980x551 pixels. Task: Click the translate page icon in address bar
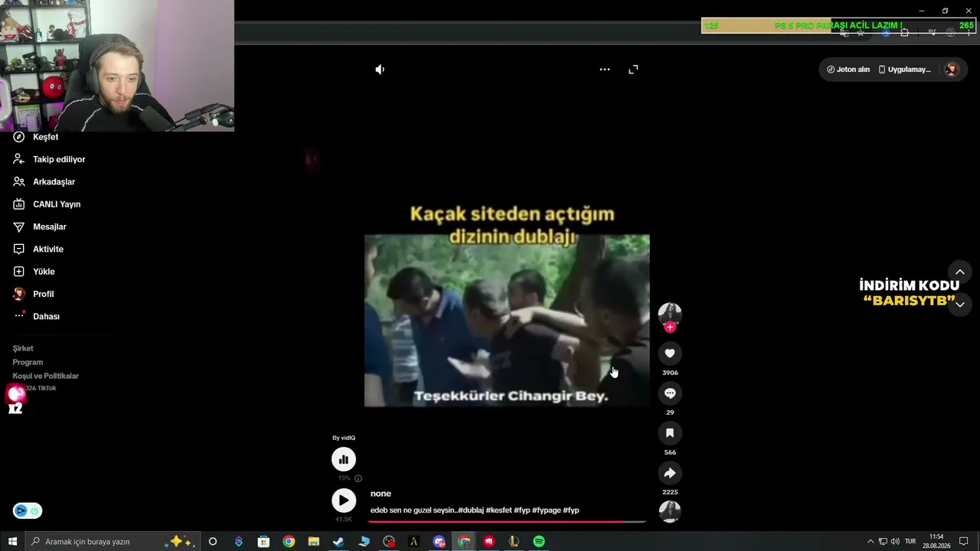click(x=844, y=33)
